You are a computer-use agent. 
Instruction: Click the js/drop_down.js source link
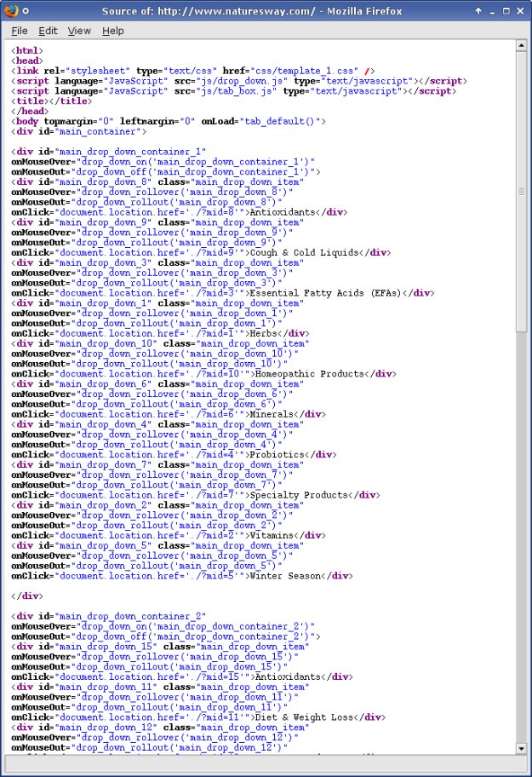(x=243, y=81)
